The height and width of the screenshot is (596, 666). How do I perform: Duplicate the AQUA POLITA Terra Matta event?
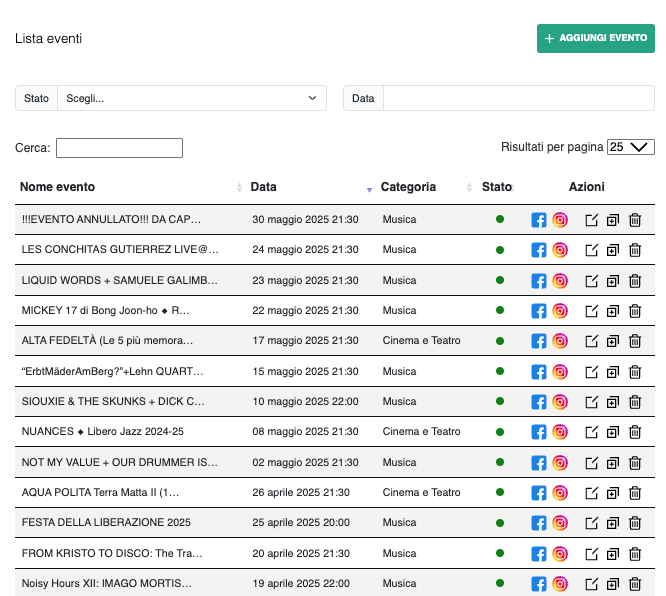pos(612,493)
